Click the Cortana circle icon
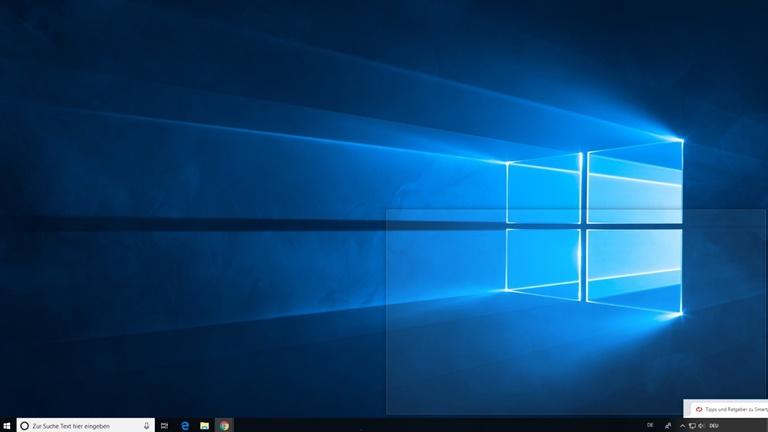 tap(25, 425)
